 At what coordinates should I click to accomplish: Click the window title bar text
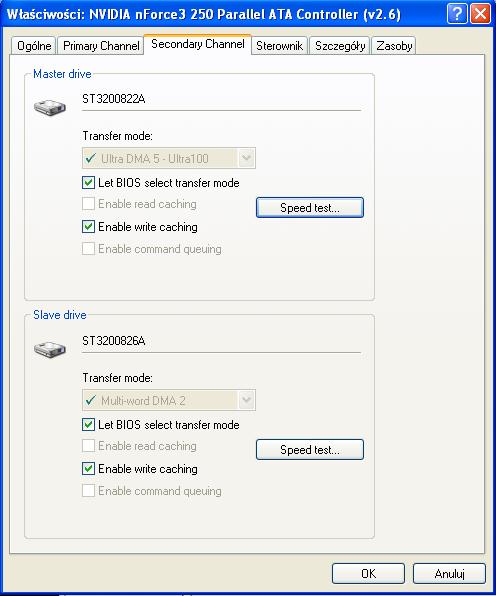pos(204,14)
